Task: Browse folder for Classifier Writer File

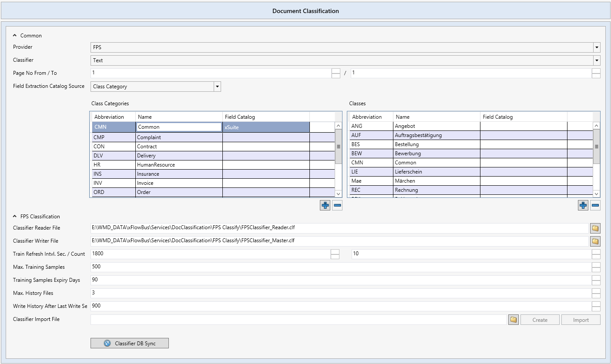Action: click(595, 241)
